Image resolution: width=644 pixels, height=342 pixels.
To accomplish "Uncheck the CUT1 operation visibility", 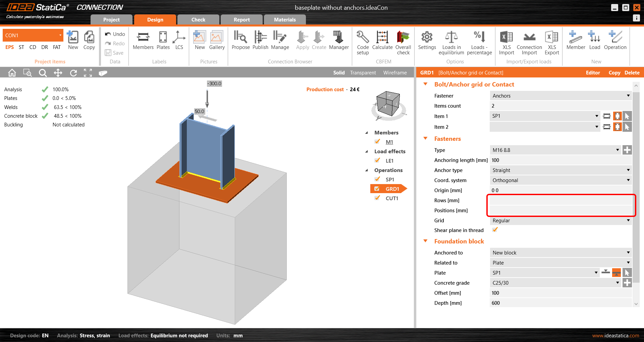I will [377, 198].
